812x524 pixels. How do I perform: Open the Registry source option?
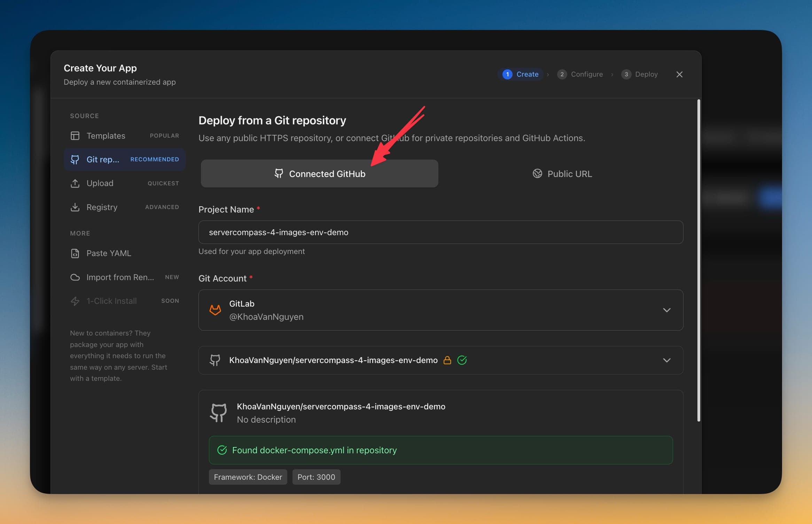[124, 207]
